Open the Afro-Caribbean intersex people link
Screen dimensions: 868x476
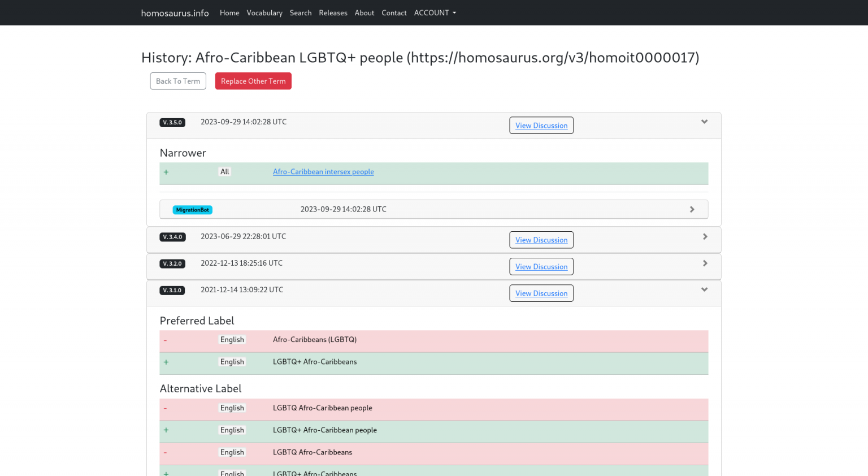click(323, 171)
